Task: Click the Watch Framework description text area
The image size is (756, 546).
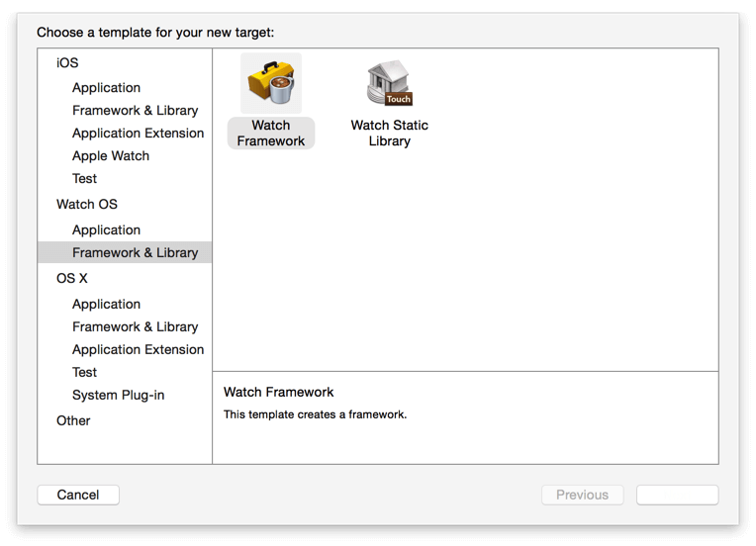Action: tap(465, 415)
